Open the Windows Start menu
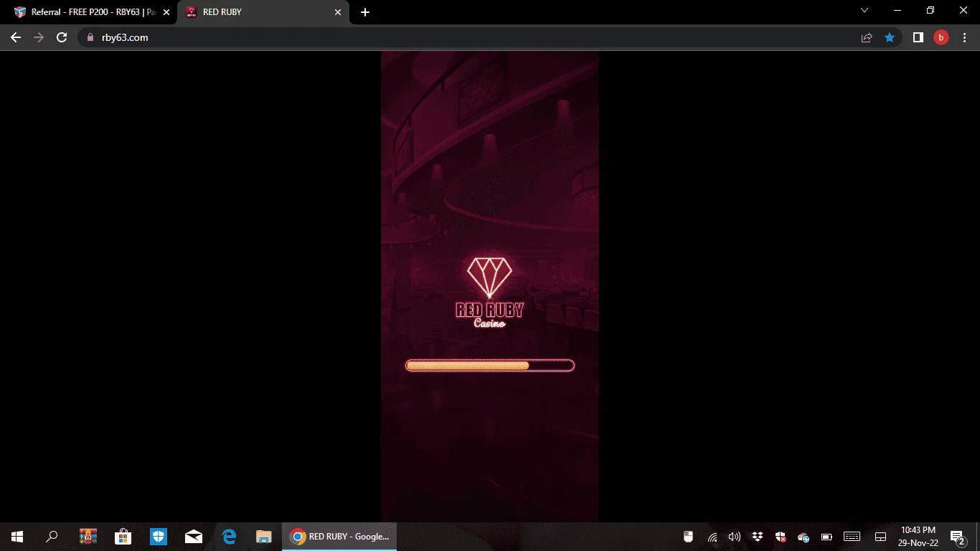The image size is (980, 551). coord(17,536)
